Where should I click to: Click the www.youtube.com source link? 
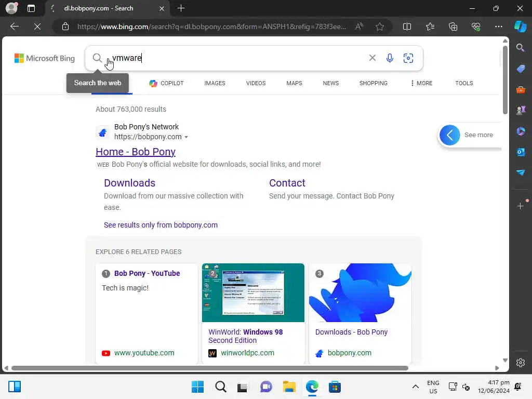coord(144,353)
